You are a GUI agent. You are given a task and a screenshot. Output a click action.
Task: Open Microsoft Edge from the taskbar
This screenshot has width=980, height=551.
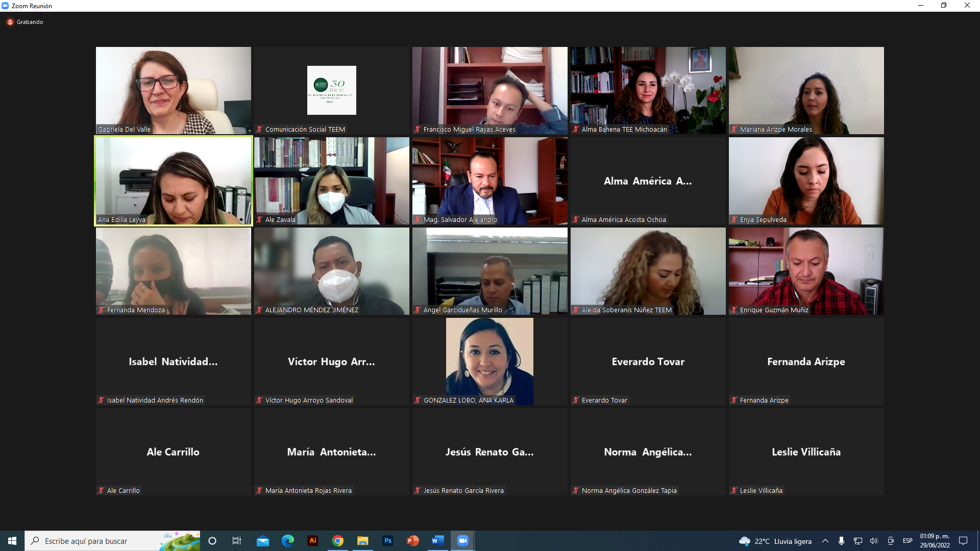[288, 541]
